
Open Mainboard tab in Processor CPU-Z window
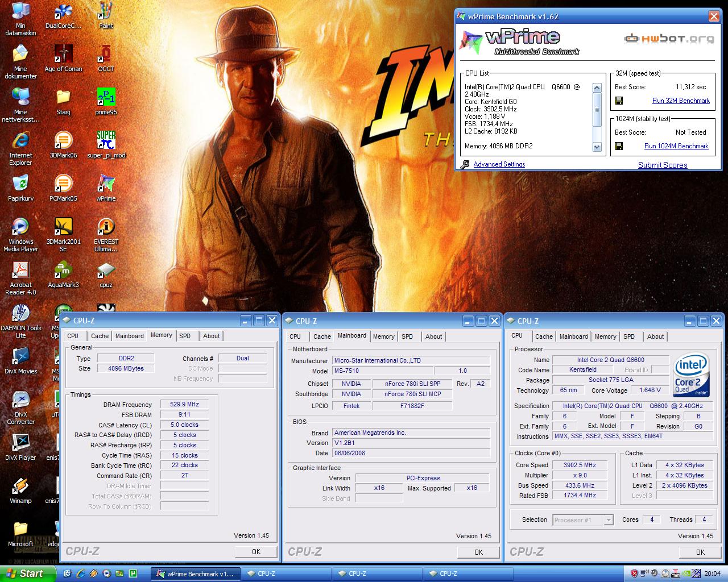pyautogui.click(x=573, y=336)
